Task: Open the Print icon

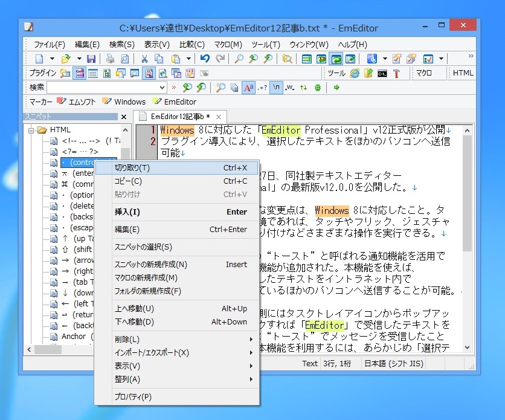Action: [x=110, y=58]
